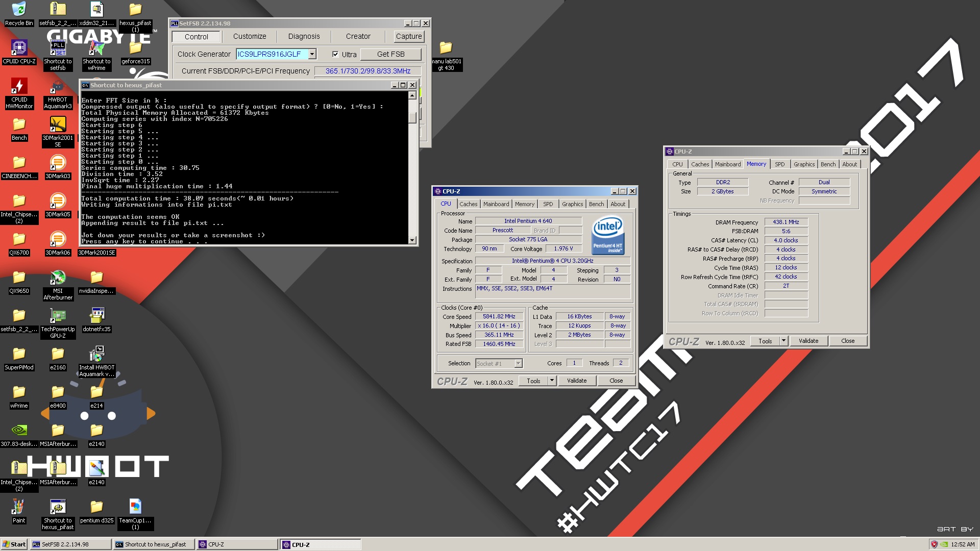Image resolution: width=980 pixels, height=551 pixels.
Task: Open Caches tab in front CPU-Z window
Action: pos(468,204)
